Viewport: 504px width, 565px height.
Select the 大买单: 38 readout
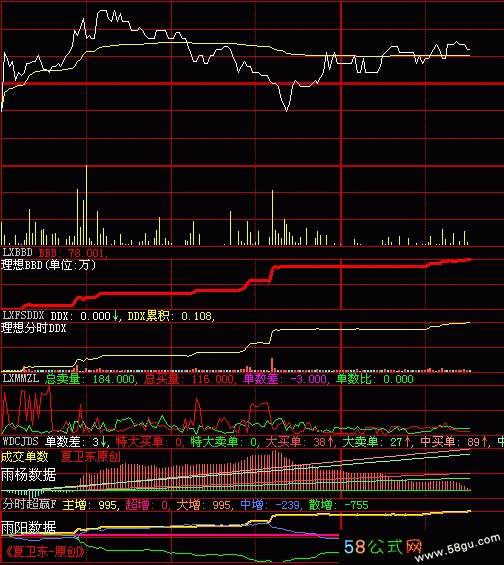coord(296,441)
